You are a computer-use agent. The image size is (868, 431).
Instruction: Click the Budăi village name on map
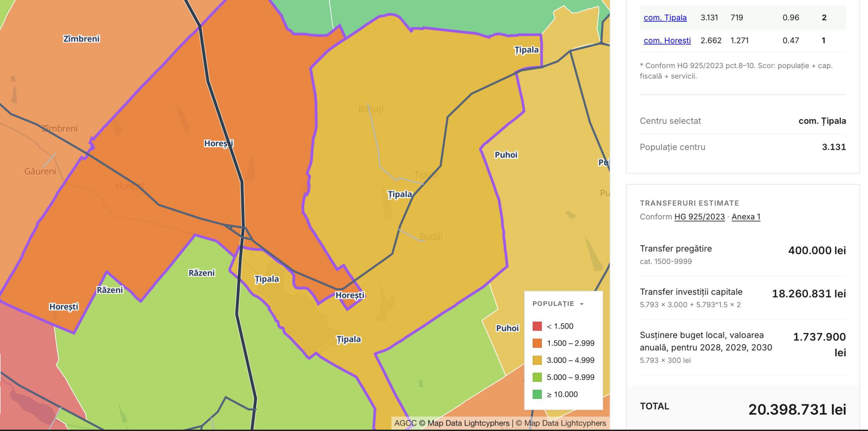tap(431, 237)
